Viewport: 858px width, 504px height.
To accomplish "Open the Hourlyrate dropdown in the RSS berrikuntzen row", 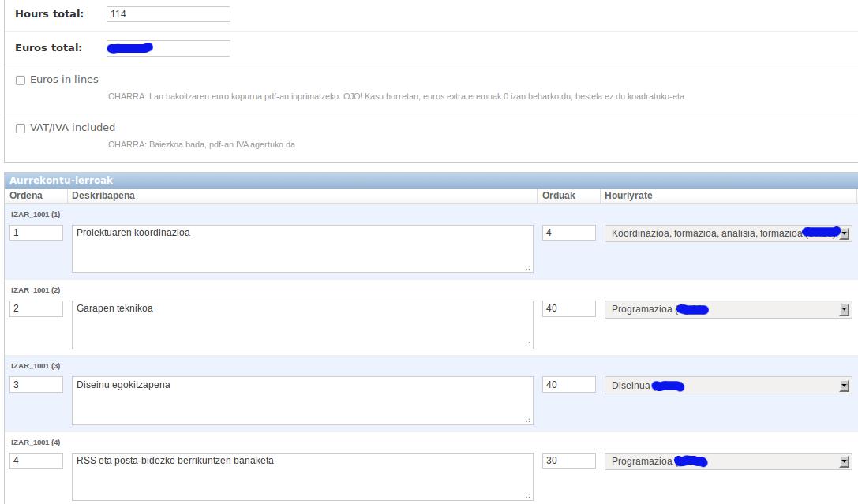I will tap(728, 461).
